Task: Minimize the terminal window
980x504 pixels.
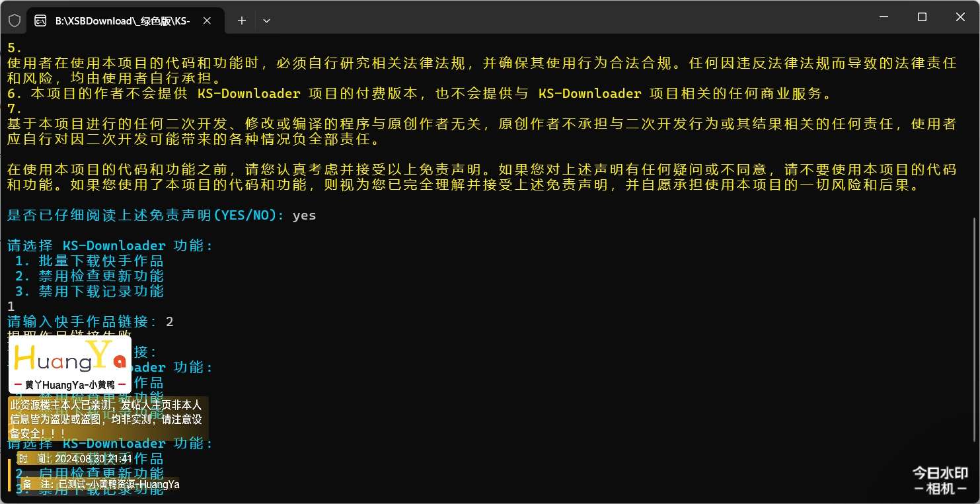Action: click(885, 17)
